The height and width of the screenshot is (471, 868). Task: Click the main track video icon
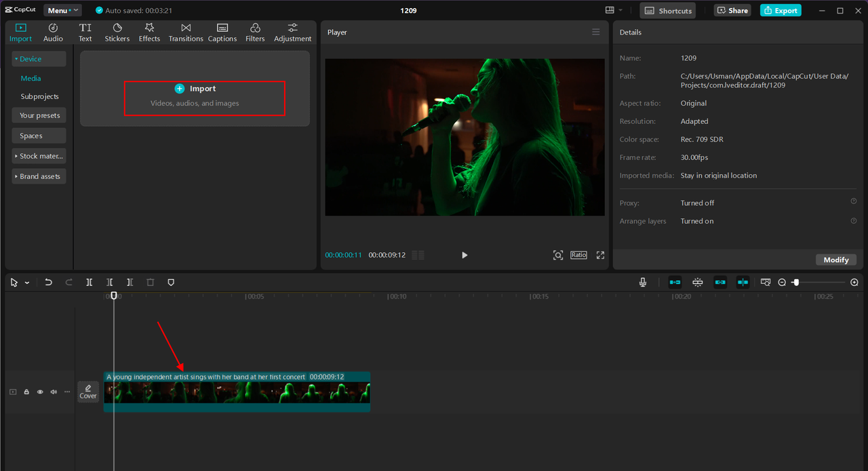coord(13,392)
